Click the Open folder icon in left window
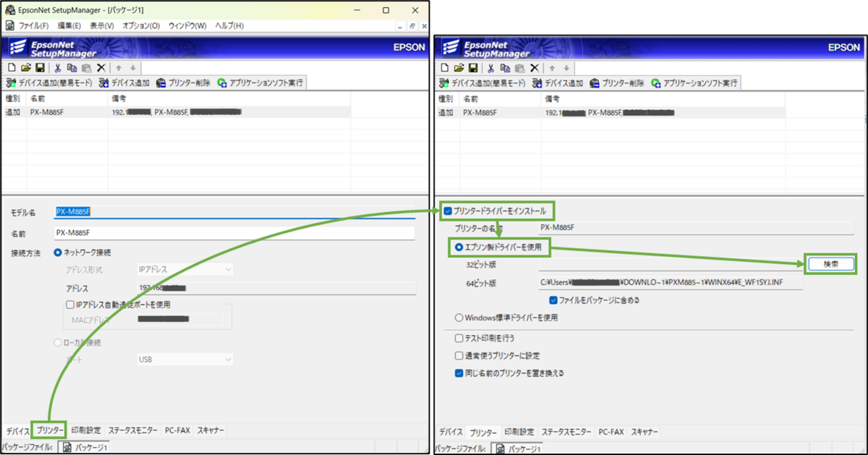This screenshot has width=868, height=455. (25, 67)
